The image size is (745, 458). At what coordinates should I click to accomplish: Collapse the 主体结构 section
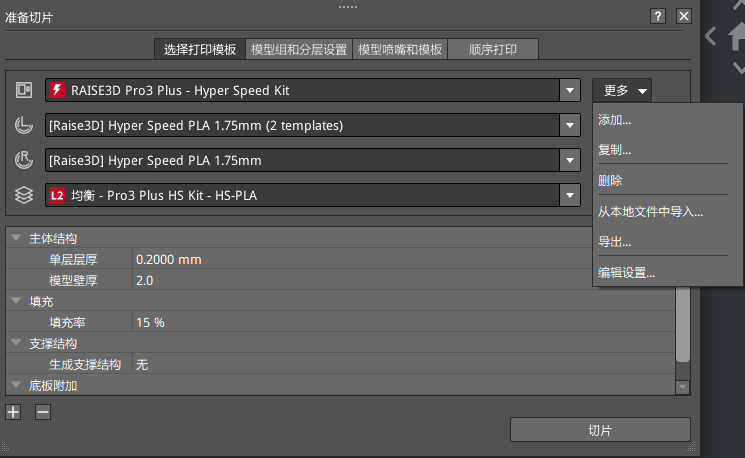16,238
